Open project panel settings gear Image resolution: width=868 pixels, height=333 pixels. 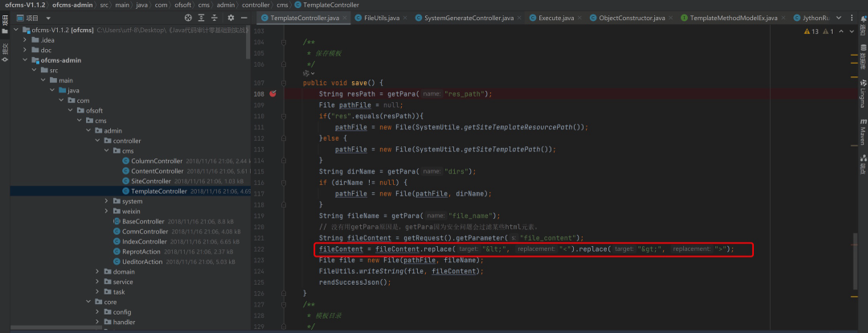(x=231, y=18)
